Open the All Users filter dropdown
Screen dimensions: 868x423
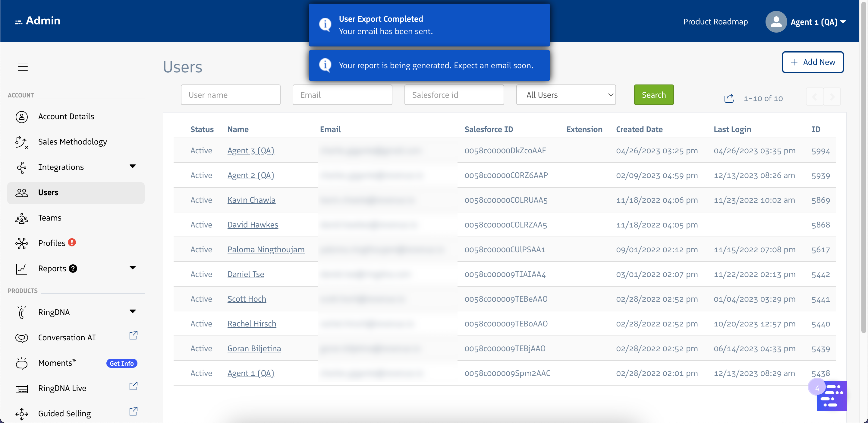coord(566,95)
